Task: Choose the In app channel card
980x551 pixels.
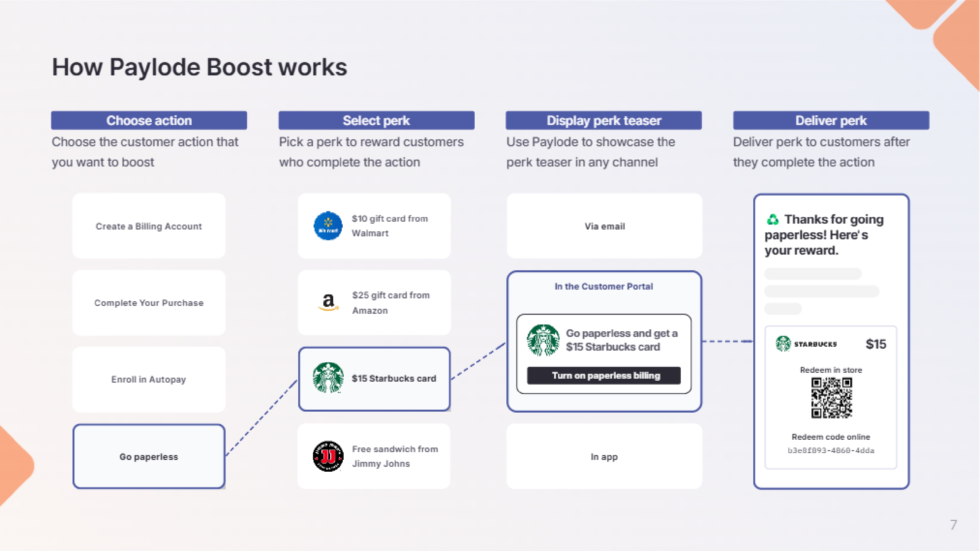Action: pos(604,456)
